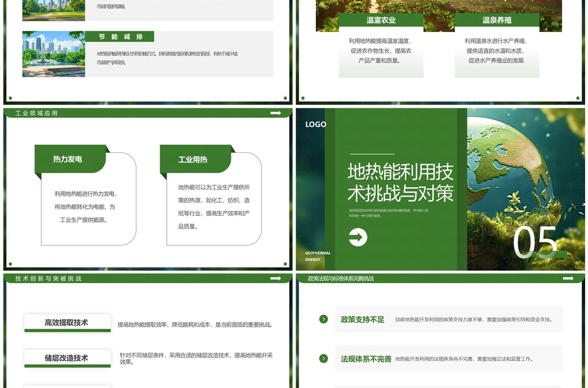Click the 政策支持不足 heading
Screen dimensions: 588x388
(362, 320)
